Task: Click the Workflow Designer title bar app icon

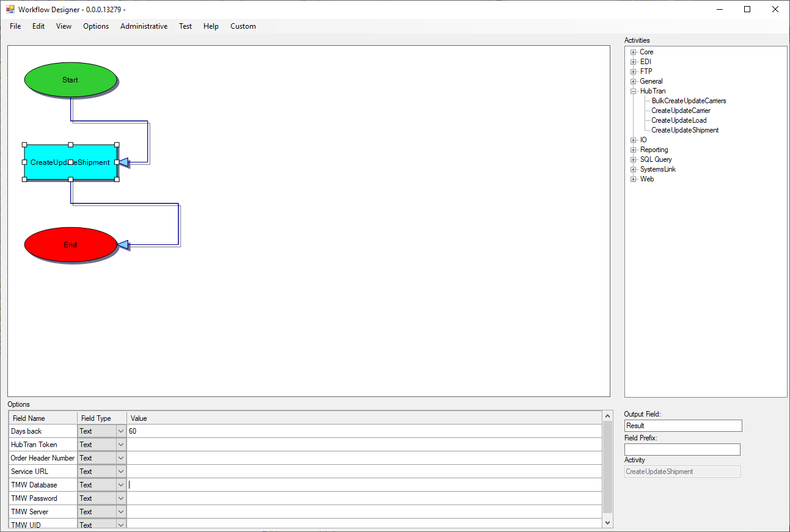Action: [10, 10]
